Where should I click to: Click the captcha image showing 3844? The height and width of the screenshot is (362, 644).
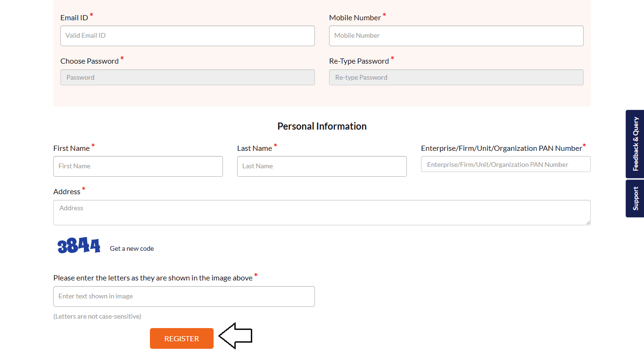click(79, 245)
